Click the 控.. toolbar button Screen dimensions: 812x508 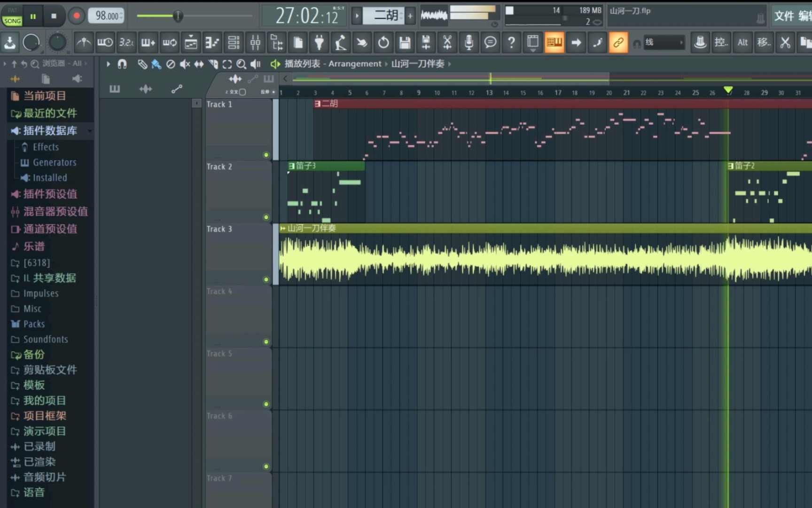tap(721, 43)
